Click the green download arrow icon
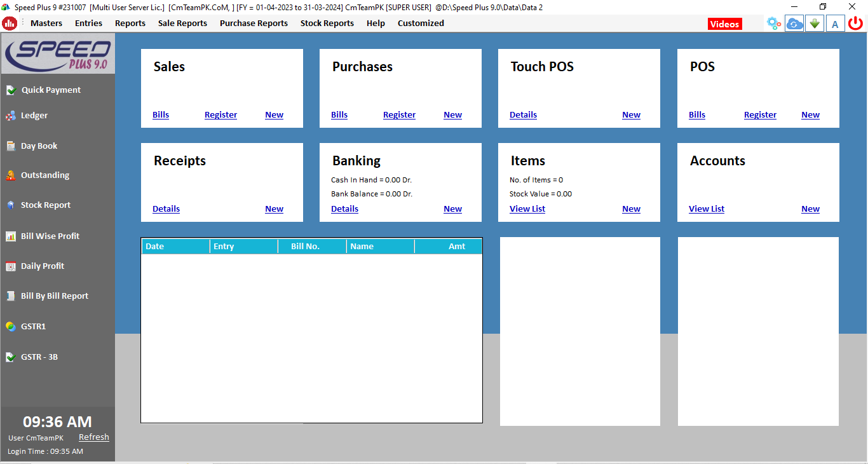 click(x=815, y=24)
